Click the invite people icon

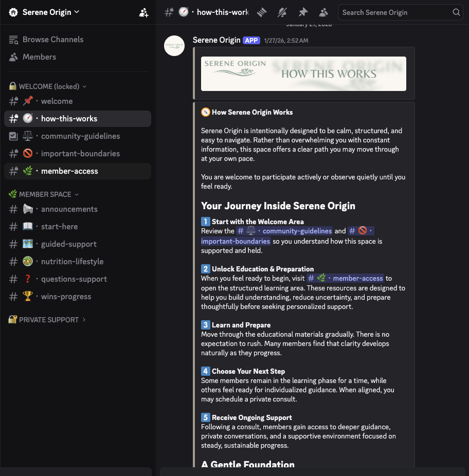pos(143,12)
